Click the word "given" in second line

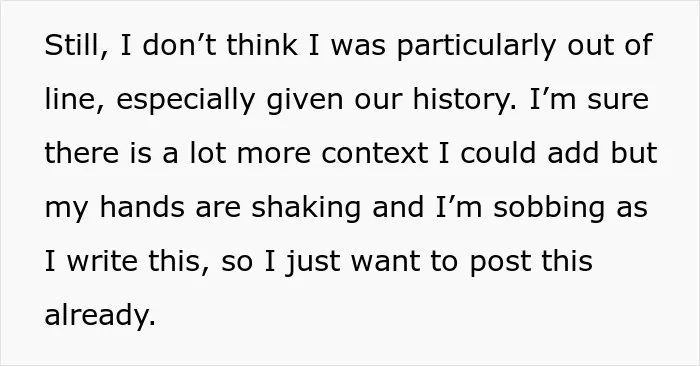305,101
